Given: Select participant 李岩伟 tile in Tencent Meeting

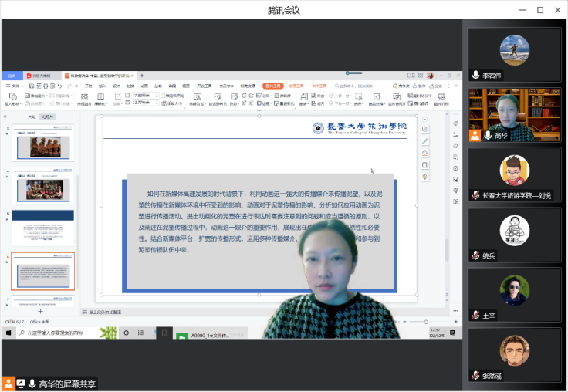Looking at the screenshot, I should point(515,55).
